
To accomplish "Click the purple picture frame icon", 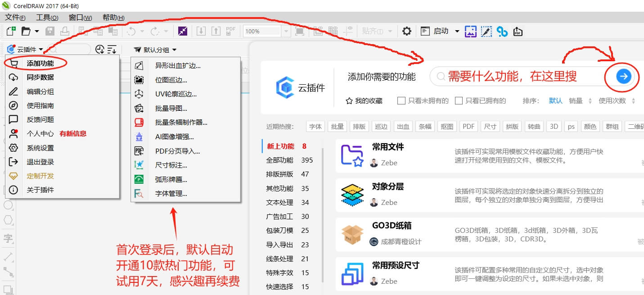I will [471, 31].
